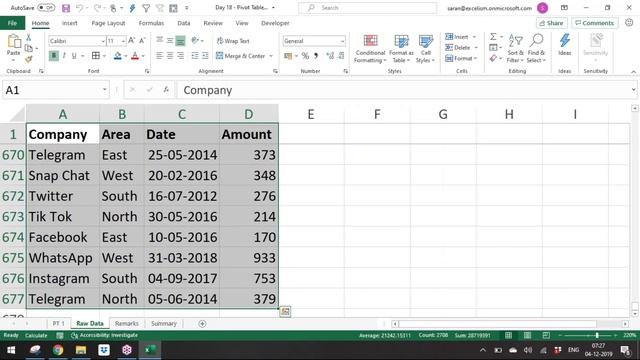
Task: Switch to the Page Layout tab
Action: pos(108,23)
